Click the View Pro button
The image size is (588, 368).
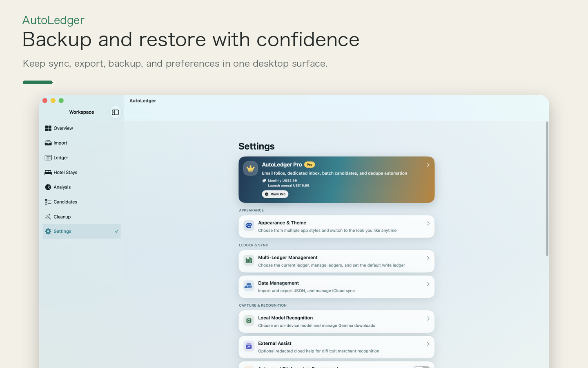(x=275, y=194)
